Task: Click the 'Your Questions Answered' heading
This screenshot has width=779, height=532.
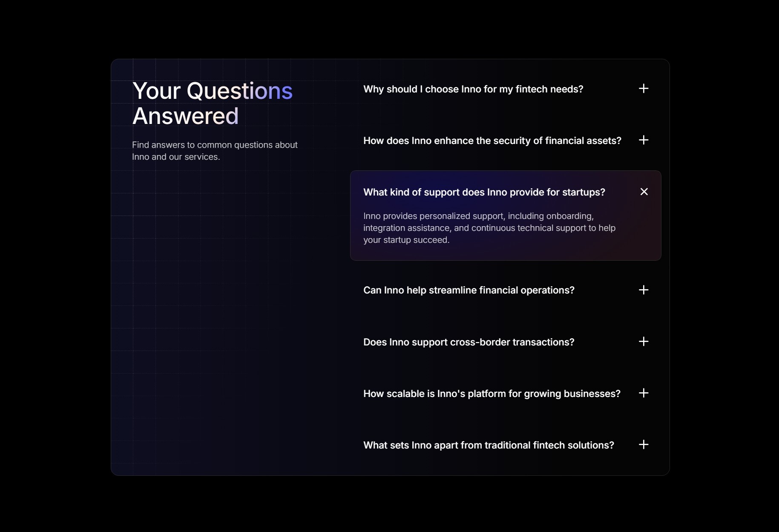Action: pyautogui.click(x=213, y=104)
